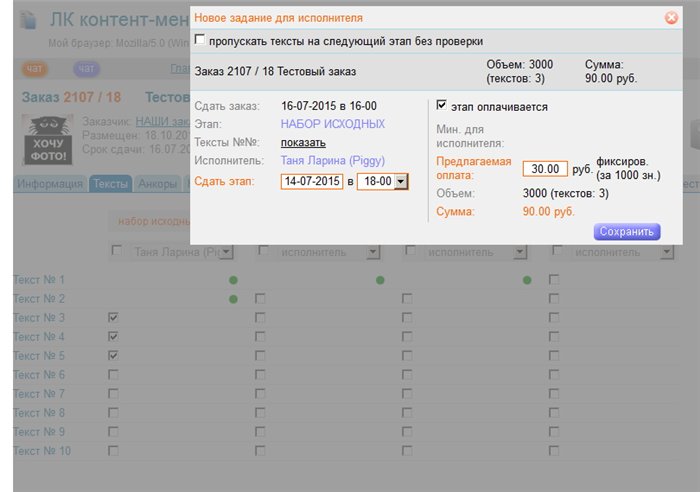The width and height of the screenshot is (700, 492).
Task: Click Текст № 1 first column green dot
Action: point(233,280)
